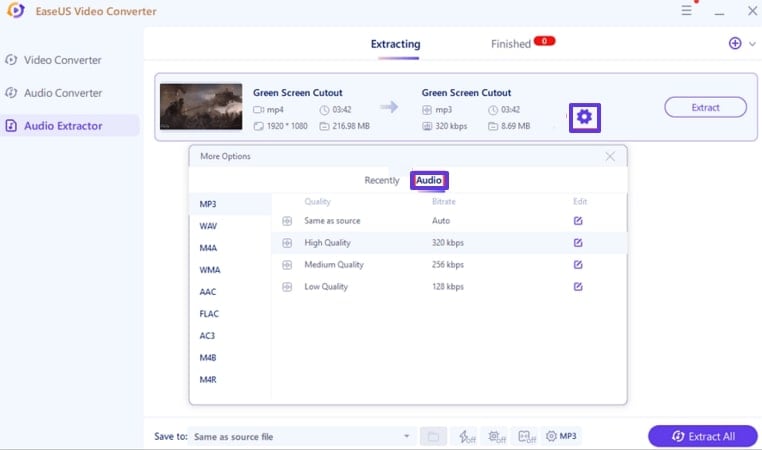Image resolution: width=762 pixels, height=450 pixels.
Task: Select the High Quality 320 kbps row
Action: tap(449, 242)
